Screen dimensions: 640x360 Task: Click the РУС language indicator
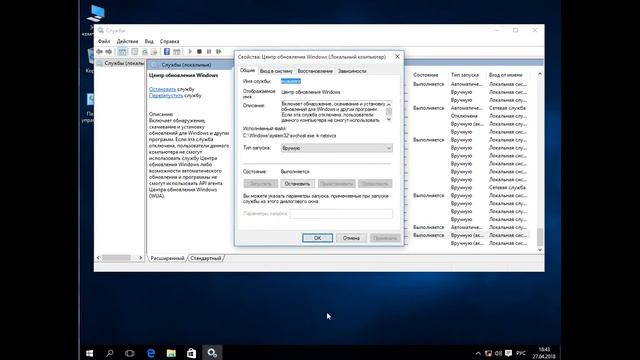(521, 353)
